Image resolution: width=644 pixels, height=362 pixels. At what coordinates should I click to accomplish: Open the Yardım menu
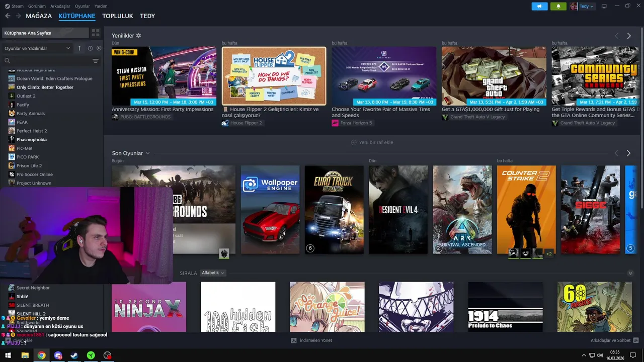(101, 6)
